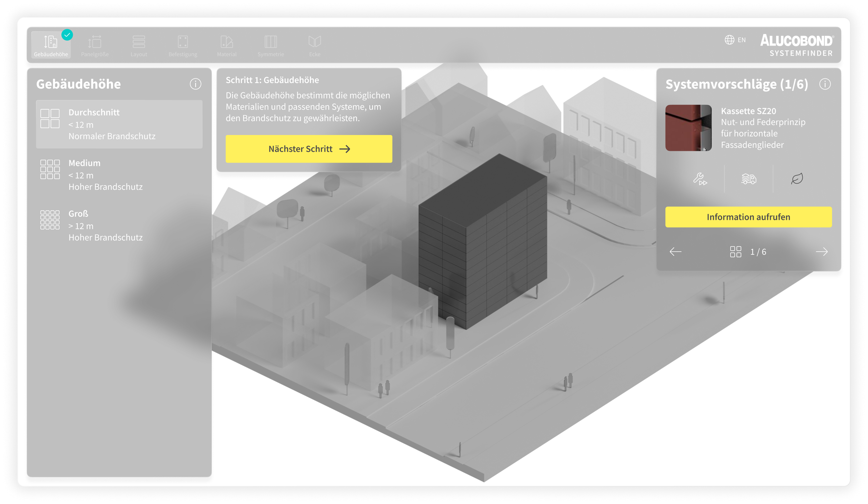Viewport: 868px width, 504px height.
Task: Click the info icon beside Gebäudehöhe heading
Action: click(x=195, y=84)
